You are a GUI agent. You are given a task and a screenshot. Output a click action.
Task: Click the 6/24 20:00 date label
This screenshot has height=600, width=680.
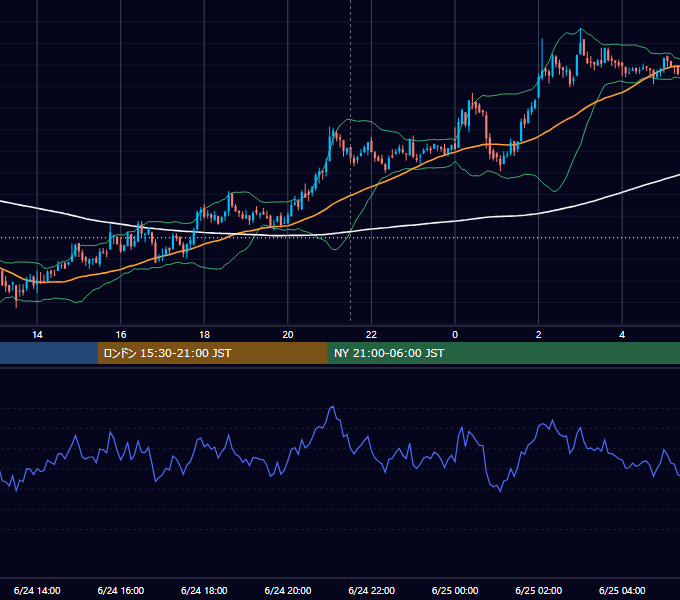[288, 590]
